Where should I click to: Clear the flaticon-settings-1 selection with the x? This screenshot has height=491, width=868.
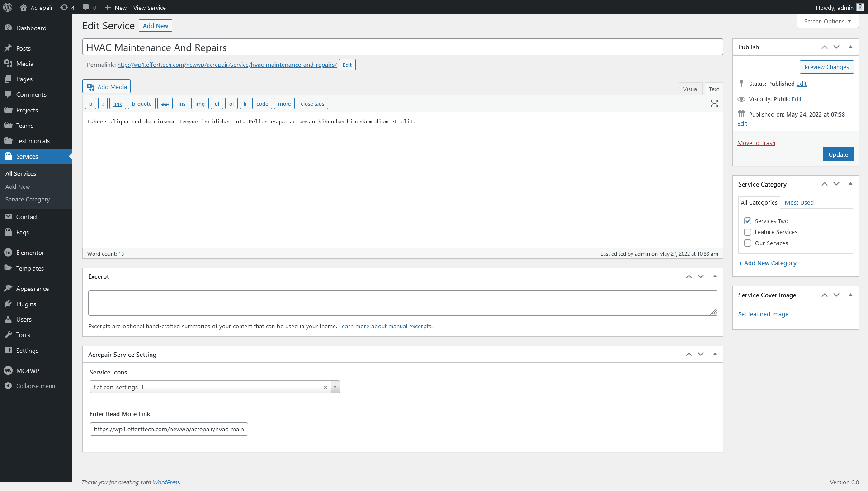point(325,388)
